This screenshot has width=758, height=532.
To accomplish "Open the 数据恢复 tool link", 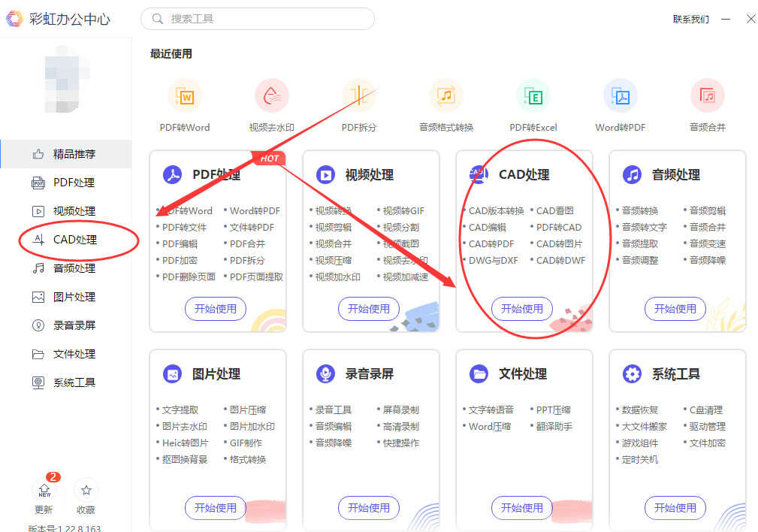I will pos(639,410).
